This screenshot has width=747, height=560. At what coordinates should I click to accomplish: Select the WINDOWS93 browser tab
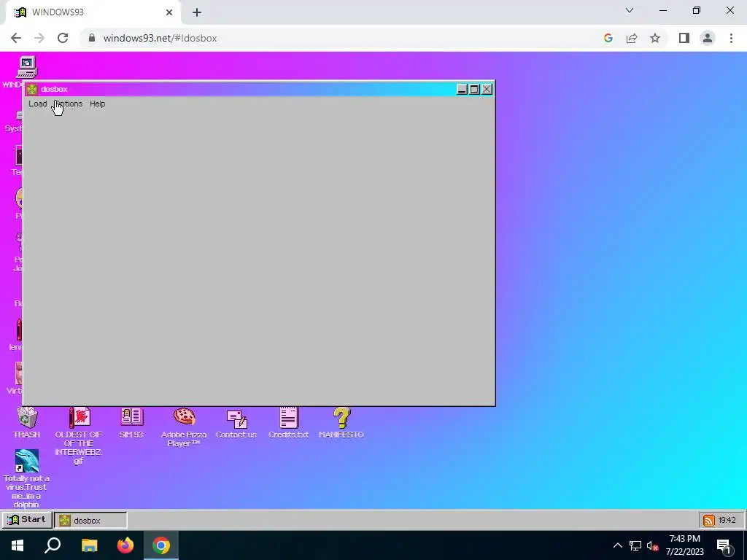pos(93,12)
